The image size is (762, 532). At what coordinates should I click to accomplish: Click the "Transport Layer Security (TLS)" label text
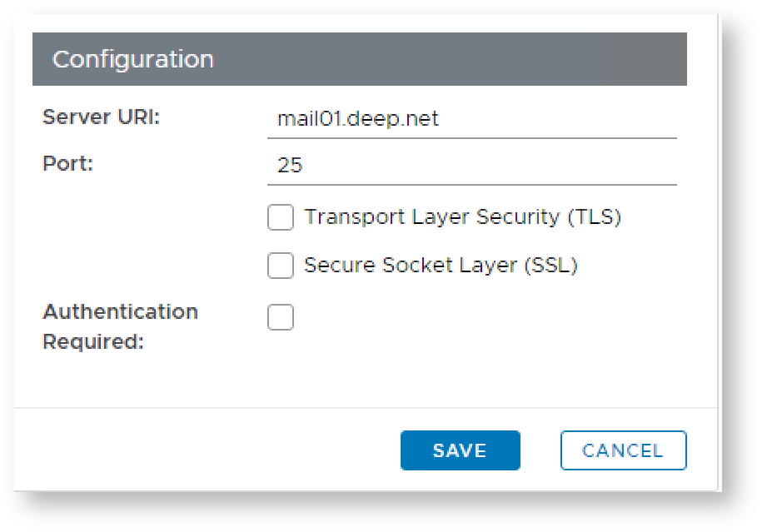point(462,217)
